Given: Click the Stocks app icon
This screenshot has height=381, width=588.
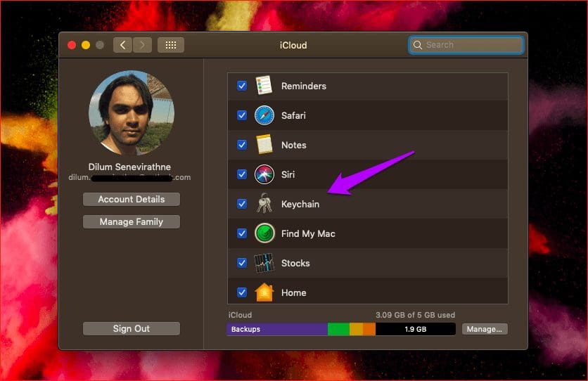Looking at the screenshot, I should 264,263.
